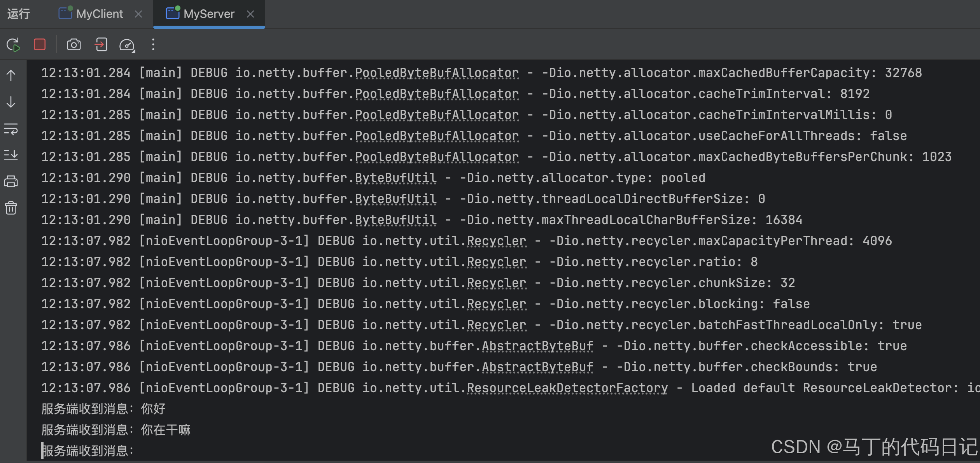This screenshot has height=463, width=980.
Task: Place cursor on last empty 服务端收到消息 line
Action: [88, 451]
